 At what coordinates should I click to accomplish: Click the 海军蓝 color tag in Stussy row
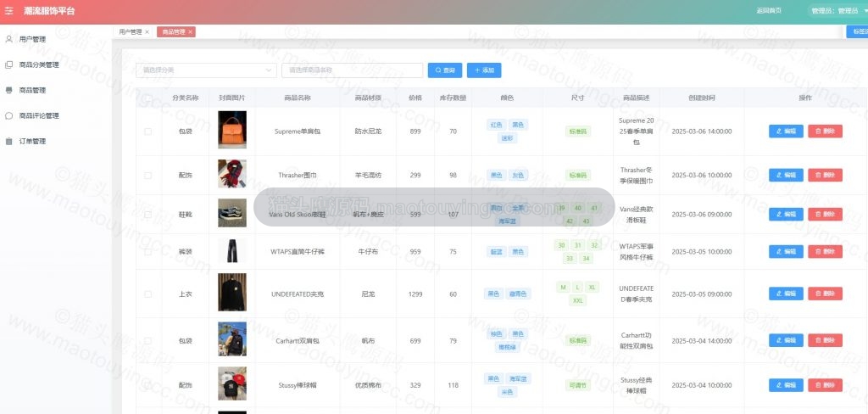[518, 378]
